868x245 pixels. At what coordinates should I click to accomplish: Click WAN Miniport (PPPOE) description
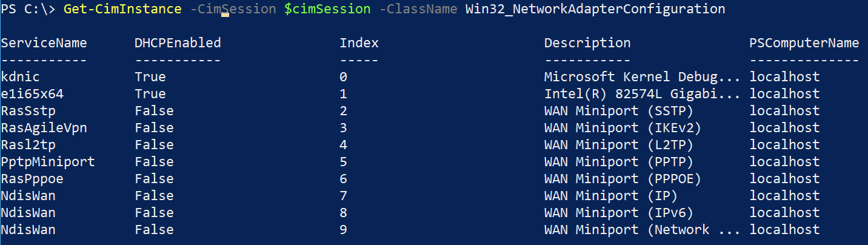click(623, 179)
